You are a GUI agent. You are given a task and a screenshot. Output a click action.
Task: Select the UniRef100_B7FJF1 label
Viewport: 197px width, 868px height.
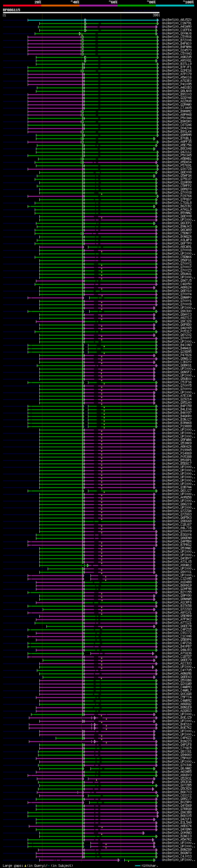click(x=177, y=67)
